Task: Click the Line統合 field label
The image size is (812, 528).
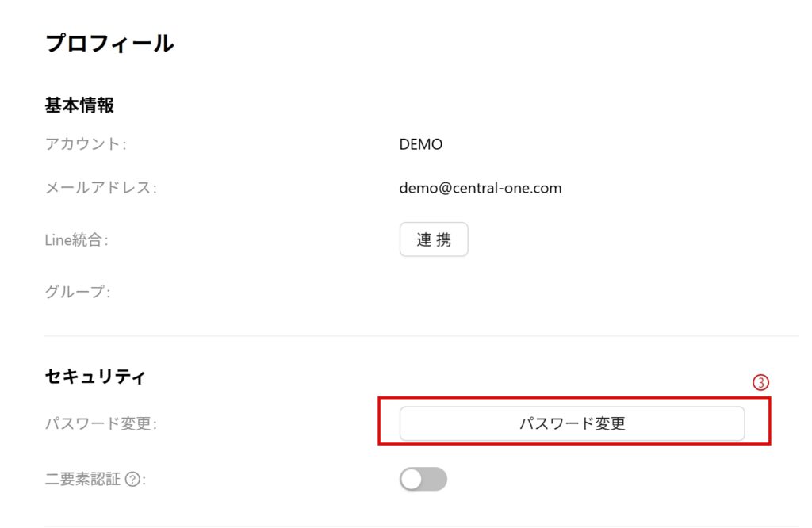Action: [x=76, y=240]
